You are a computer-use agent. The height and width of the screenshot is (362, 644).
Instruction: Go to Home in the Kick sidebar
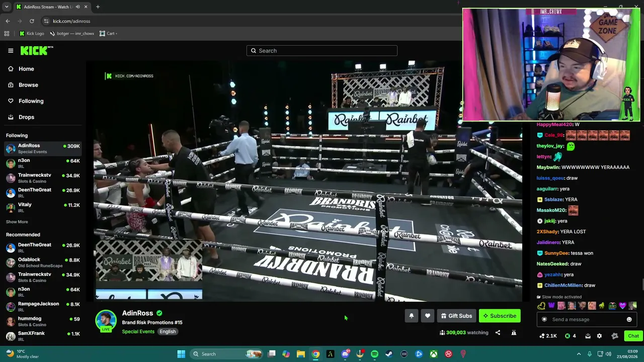(26, 69)
